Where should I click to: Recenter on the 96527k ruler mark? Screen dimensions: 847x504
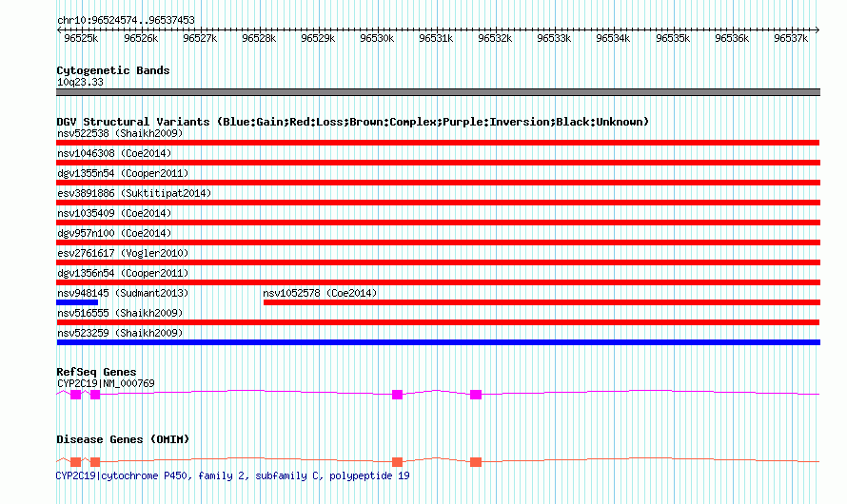(200, 38)
